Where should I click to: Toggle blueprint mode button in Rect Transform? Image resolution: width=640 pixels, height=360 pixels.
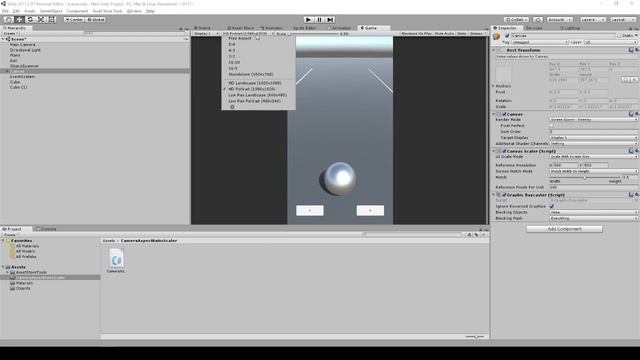click(626, 80)
